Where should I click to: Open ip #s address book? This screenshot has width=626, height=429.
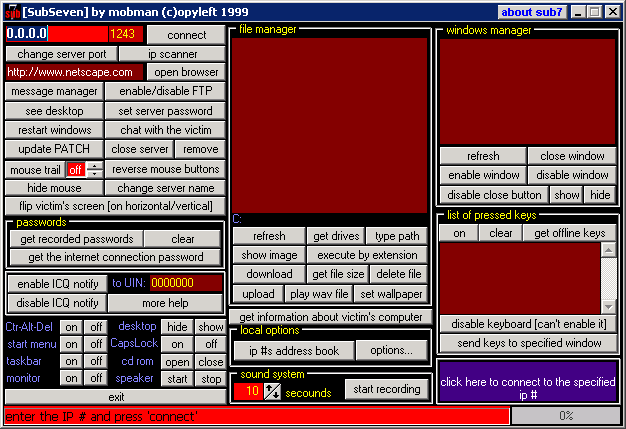[x=294, y=350]
